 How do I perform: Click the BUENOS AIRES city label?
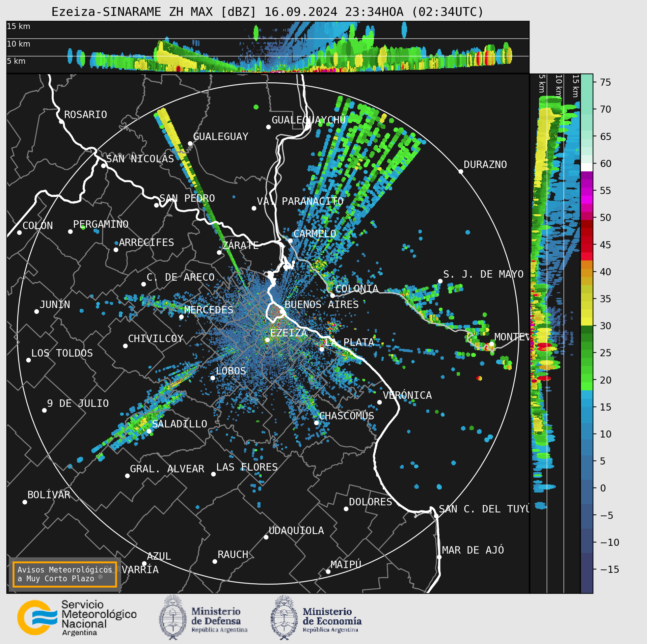pyautogui.click(x=322, y=304)
